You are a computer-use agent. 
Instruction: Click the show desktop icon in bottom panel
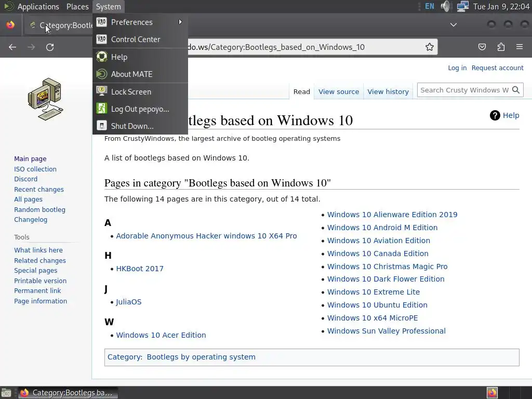[6, 393]
